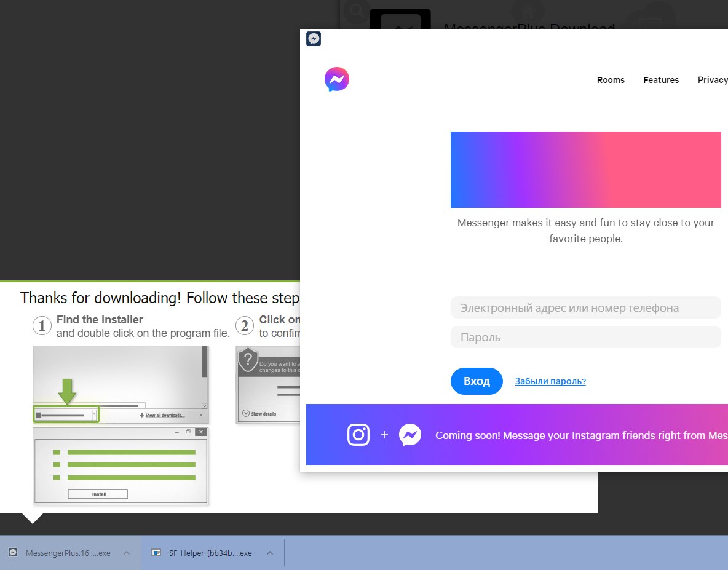Click the step 2 confirm dialog illustration
This screenshot has width=728, height=570.
coord(268,384)
